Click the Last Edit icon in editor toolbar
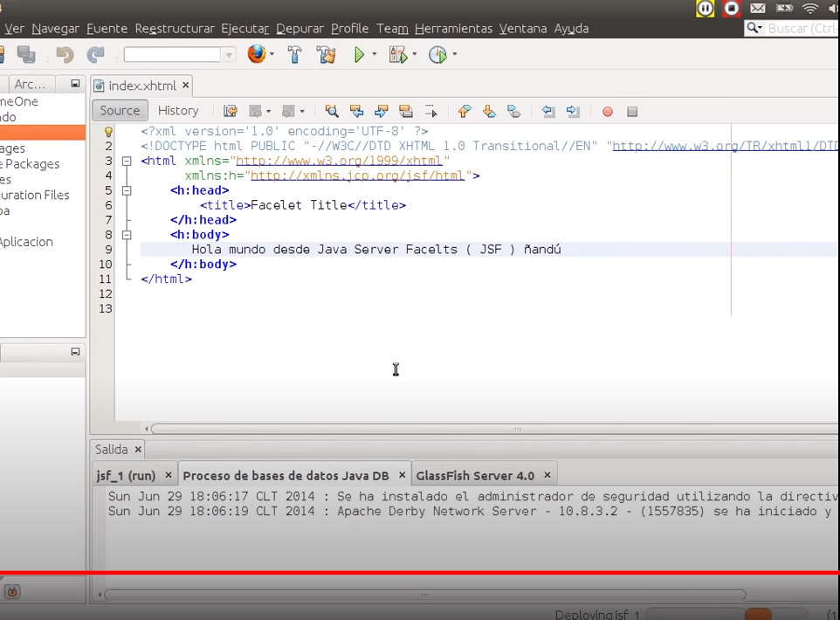Screen dimensions: 840x620 231,111
